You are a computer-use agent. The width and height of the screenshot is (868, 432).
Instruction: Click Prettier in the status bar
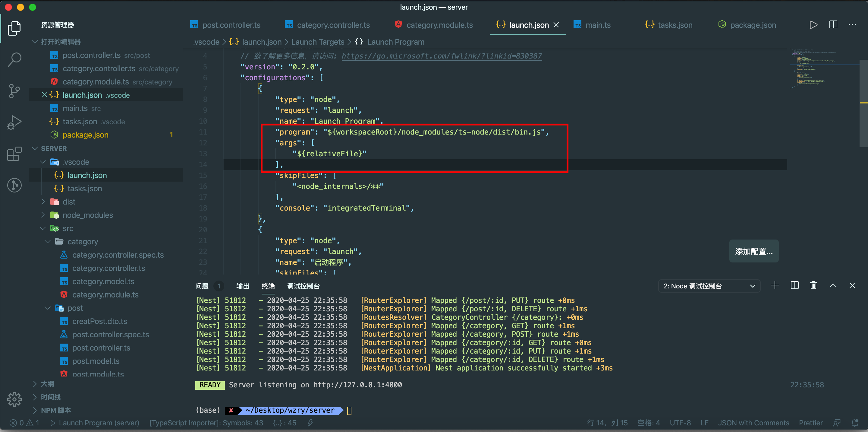tap(810, 423)
